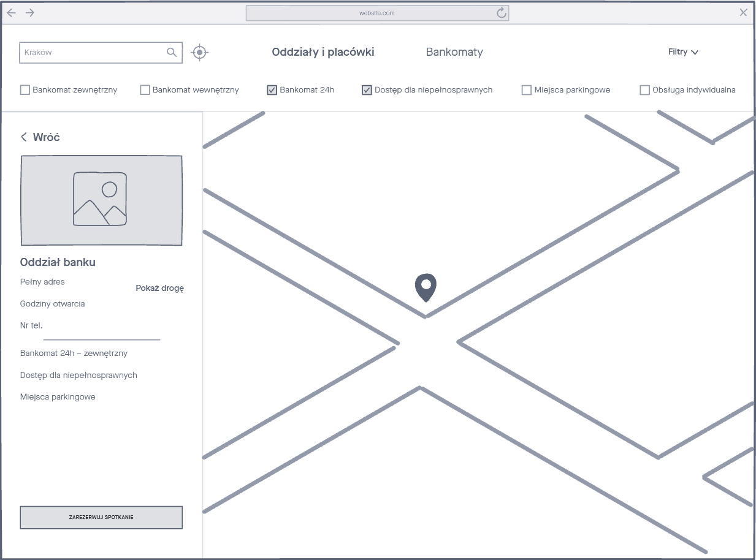Open the branch photo placeholder thumbnail
This screenshot has height=560, width=756.
[101, 200]
